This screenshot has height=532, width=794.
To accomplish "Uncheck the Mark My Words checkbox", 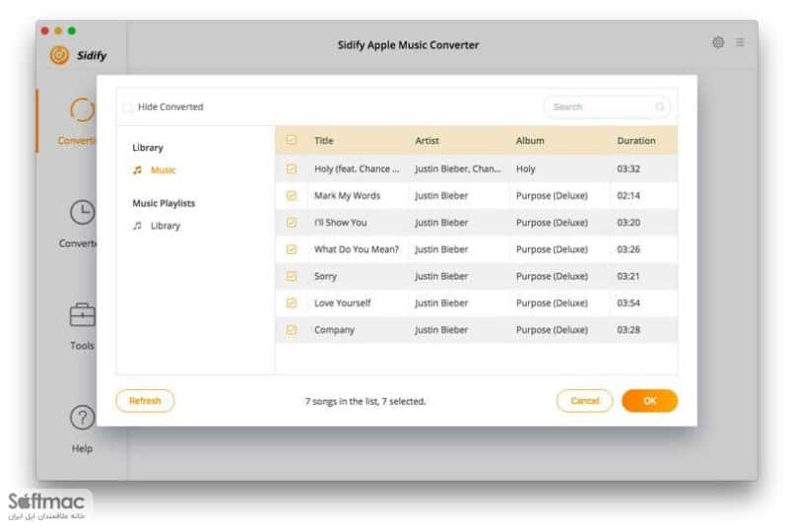I will 292,195.
